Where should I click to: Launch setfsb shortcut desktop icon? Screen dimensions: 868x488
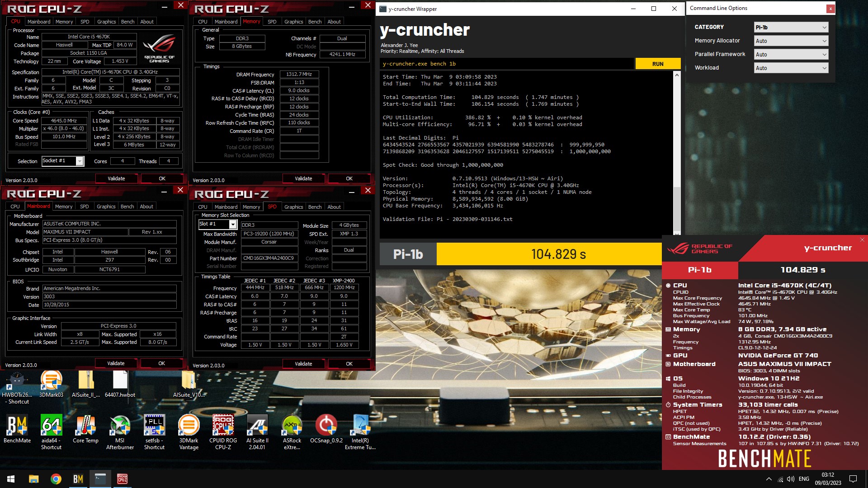point(154,432)
